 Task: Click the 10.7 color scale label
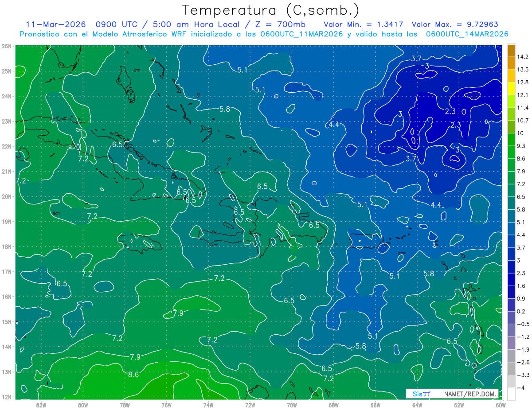[x=523, y=120]
